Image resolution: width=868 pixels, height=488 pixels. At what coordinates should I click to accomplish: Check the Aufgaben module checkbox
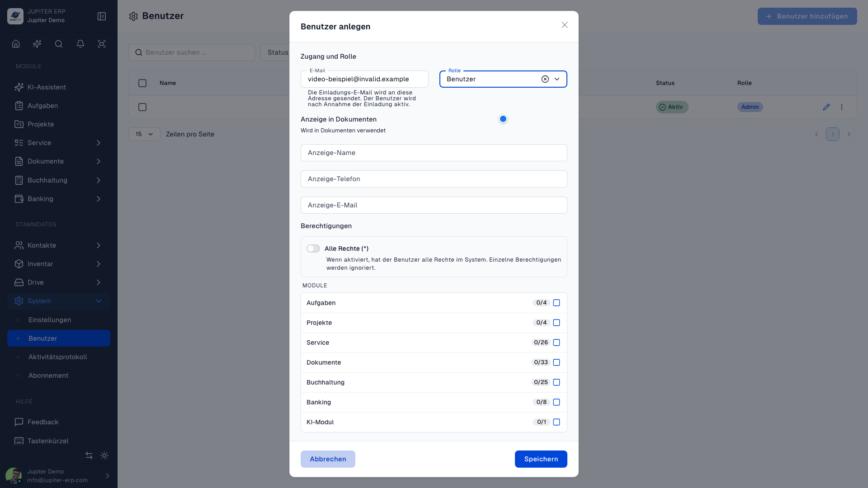coord(557,303)
